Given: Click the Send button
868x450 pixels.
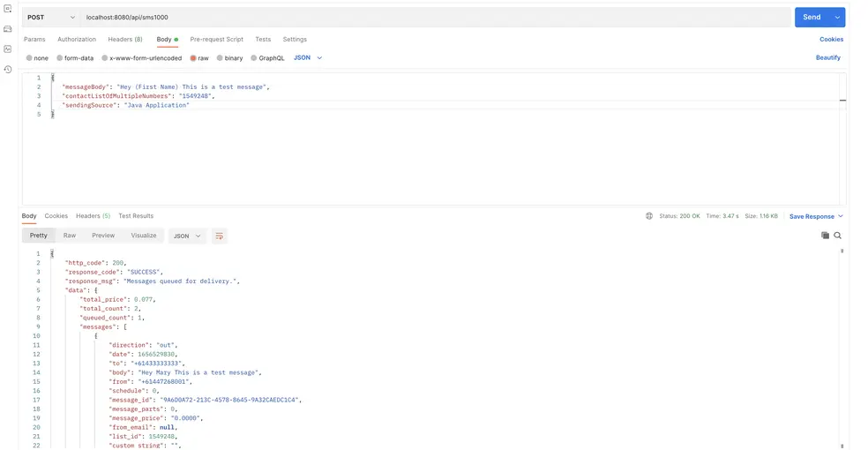Looking at the screenshot, I should pos(812,17).
